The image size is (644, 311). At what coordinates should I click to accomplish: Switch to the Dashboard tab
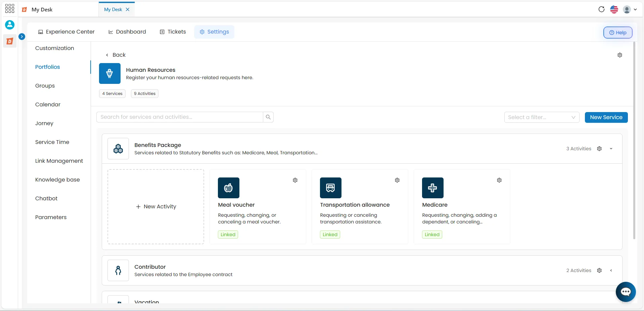127,32
